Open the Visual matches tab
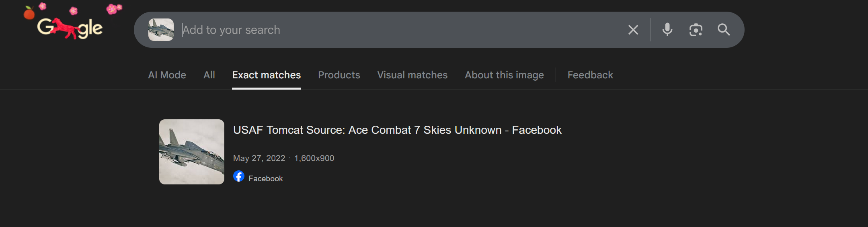868x227 pixels. pos(412,75)
